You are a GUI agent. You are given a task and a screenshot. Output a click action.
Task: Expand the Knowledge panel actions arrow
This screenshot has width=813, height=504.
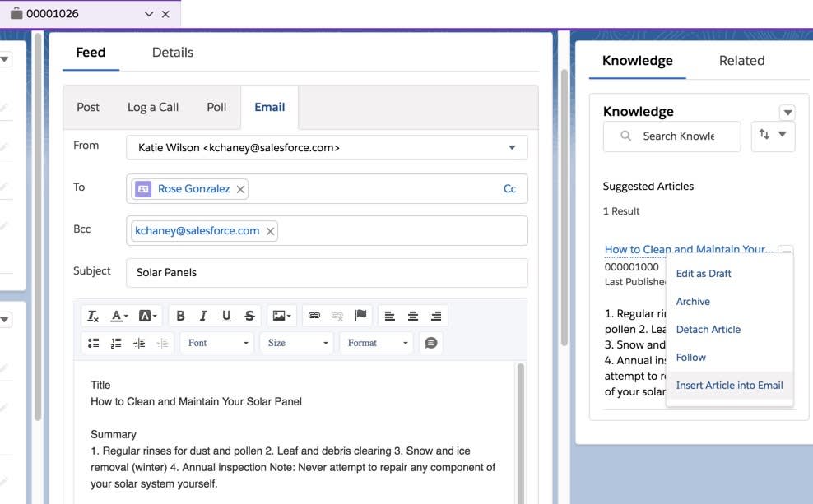787,112
